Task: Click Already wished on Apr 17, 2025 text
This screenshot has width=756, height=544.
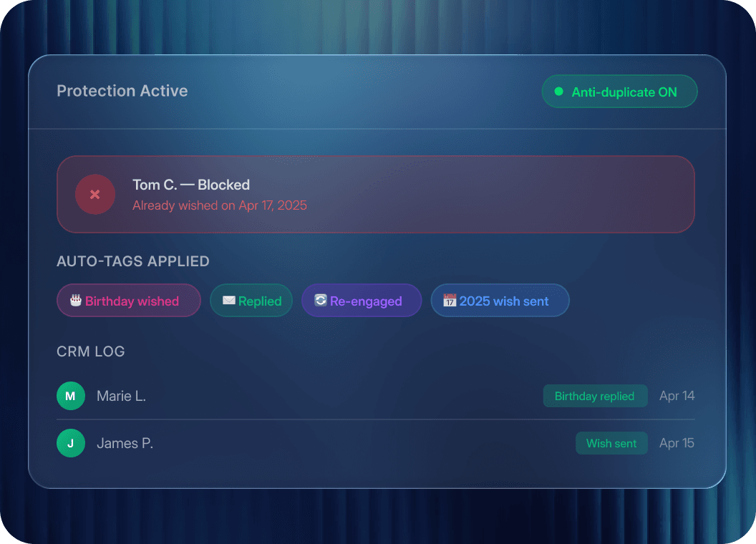Action: (x=219, y=205)
